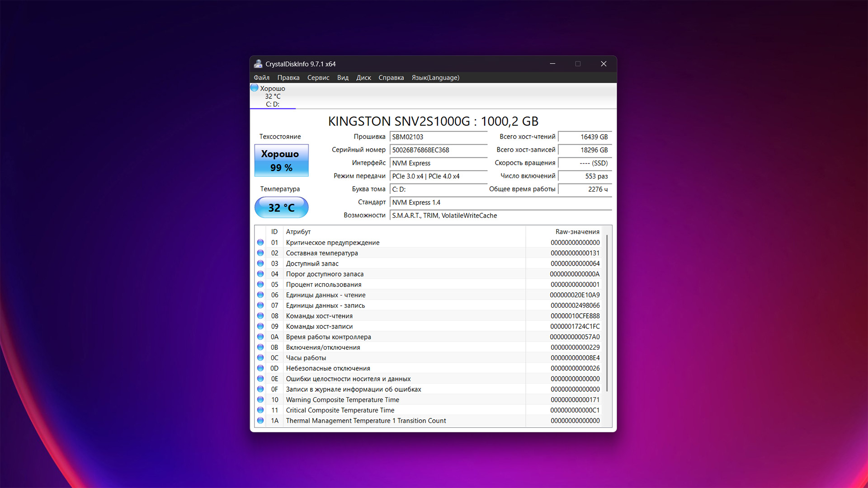Open the Правка menu

pyautogui.click(x=288, y=78)
